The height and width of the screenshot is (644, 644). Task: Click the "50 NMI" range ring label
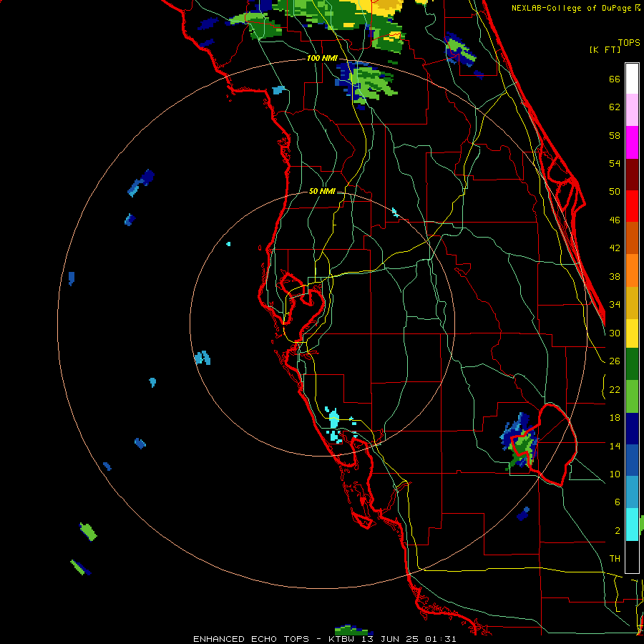322,191
